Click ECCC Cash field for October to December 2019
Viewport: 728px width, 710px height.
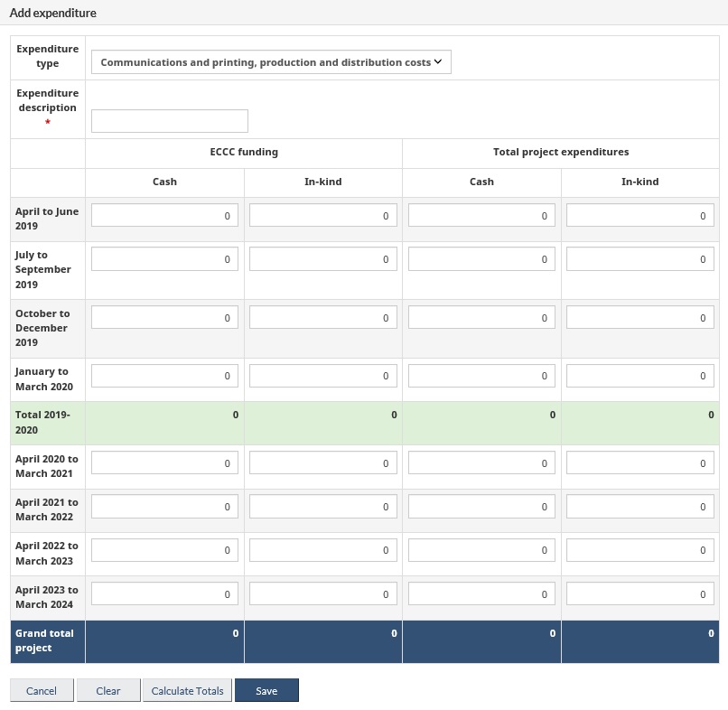[164, 318]
